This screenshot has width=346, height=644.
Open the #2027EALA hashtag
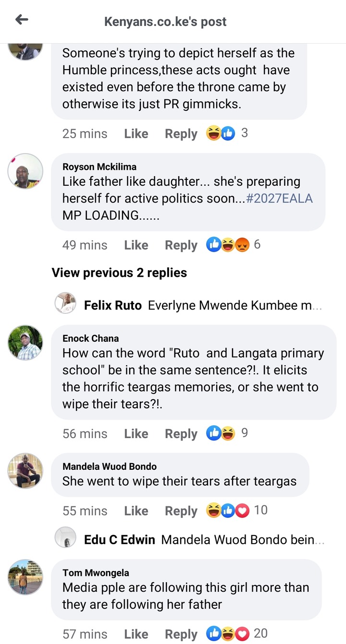(x=279, y=198)
